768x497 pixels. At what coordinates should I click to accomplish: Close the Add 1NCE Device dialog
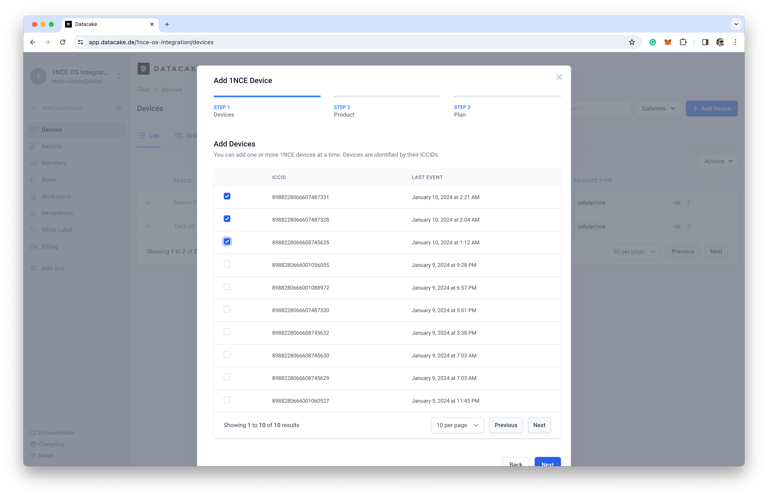[559, 77]
